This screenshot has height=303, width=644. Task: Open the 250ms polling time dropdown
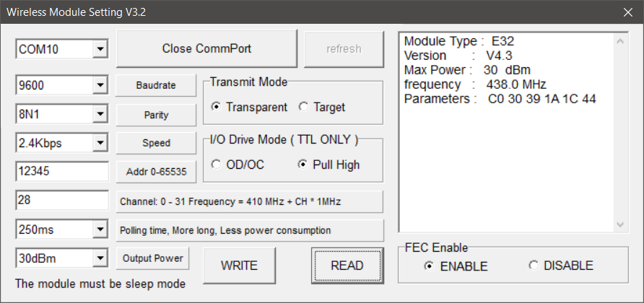100,229
